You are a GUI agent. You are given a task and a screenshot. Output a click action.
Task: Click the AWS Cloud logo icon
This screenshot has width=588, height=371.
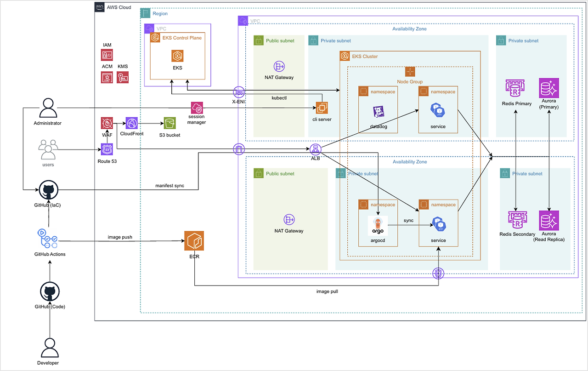99,7
